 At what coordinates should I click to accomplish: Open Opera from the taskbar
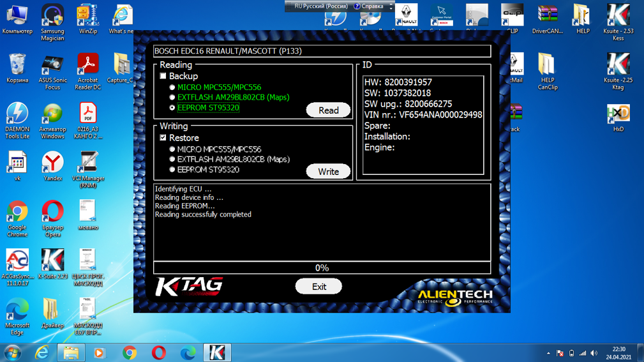(158, 353)
